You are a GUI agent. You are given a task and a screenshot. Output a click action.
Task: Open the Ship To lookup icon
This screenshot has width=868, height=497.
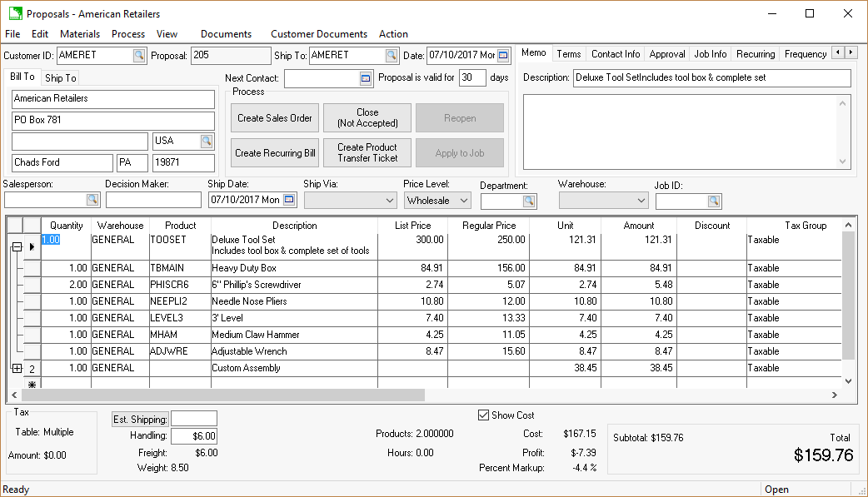[x=391, y=56]
